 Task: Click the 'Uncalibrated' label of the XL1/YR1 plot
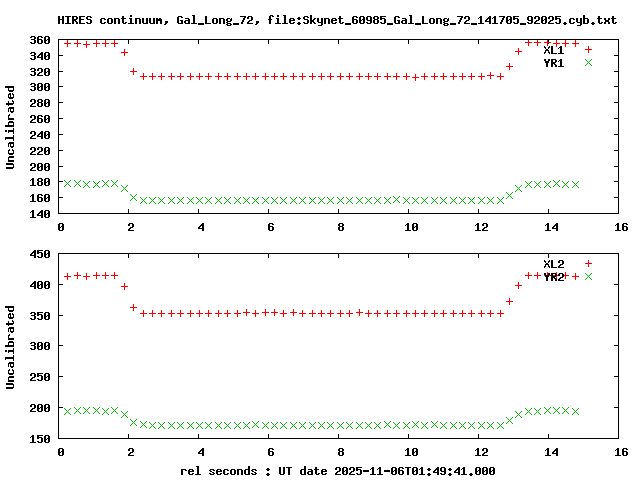10,127
